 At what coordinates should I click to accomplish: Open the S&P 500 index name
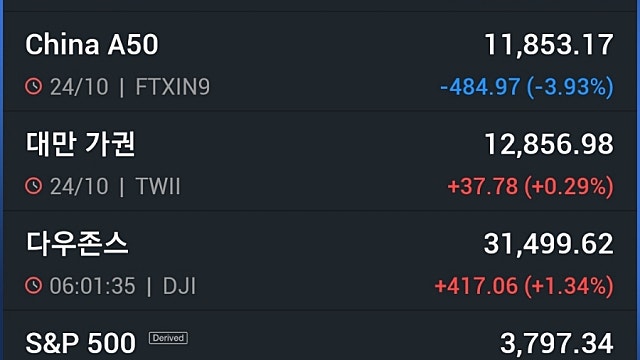(80, 343)
